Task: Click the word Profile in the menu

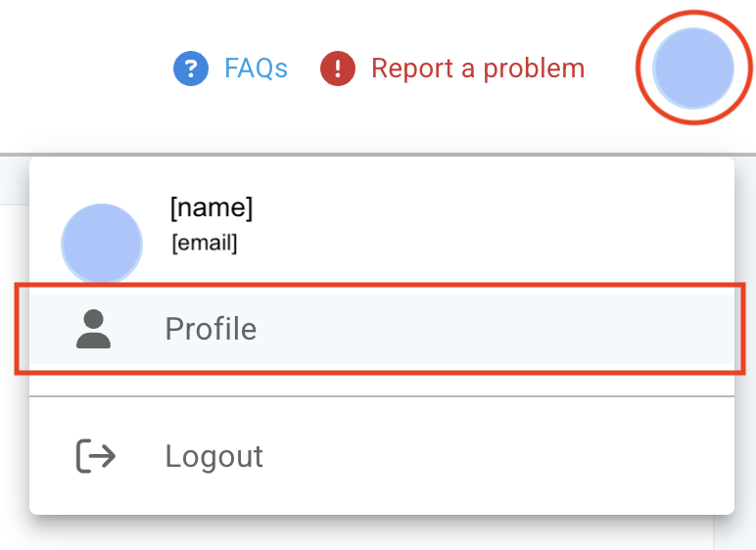Action: tap(211, 330)
